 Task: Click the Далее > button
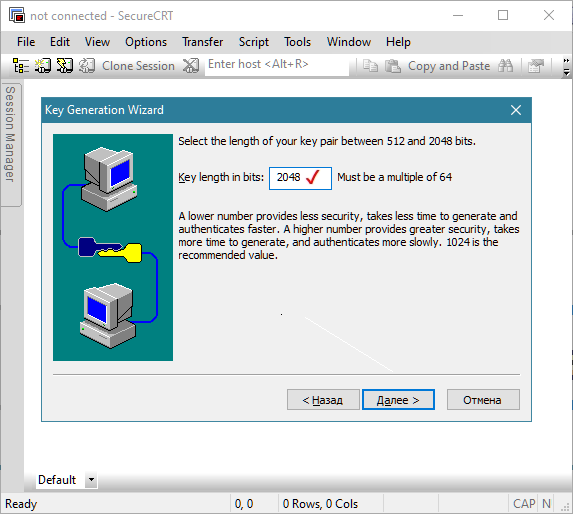point(398,400)
